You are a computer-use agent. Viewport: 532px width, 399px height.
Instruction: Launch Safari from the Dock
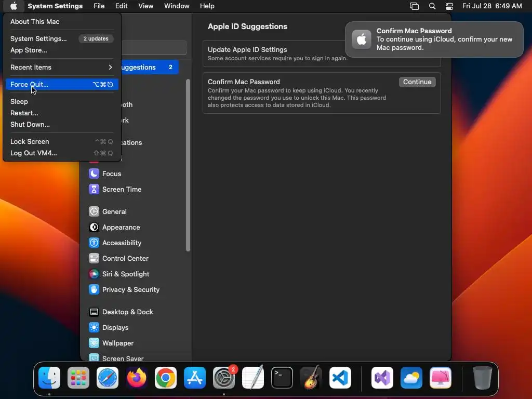(x=108, y=378)
